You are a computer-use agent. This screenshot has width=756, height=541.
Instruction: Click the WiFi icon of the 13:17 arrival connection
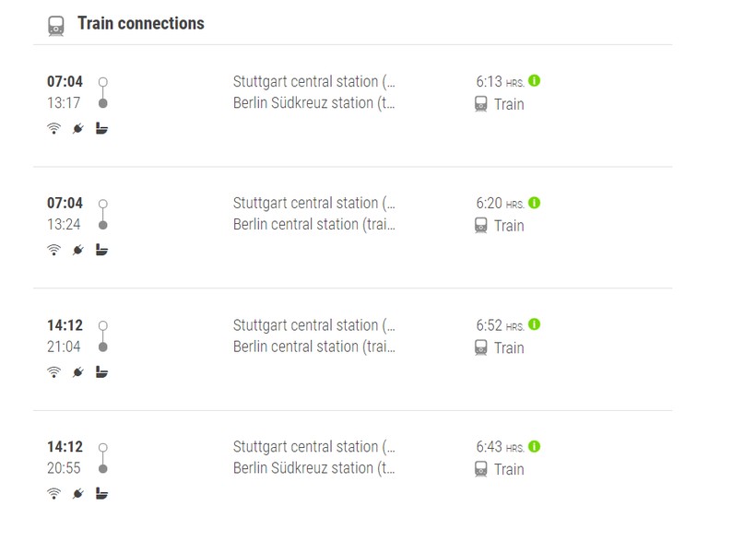[x=53, y=128]
